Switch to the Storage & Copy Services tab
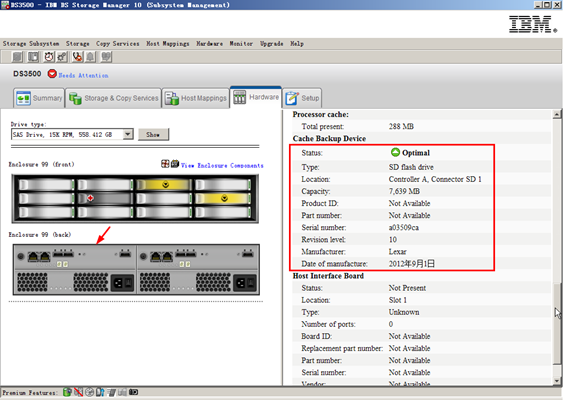Viewport: 567px width, 402px height. pyautogui.click(x=114, y=98)
